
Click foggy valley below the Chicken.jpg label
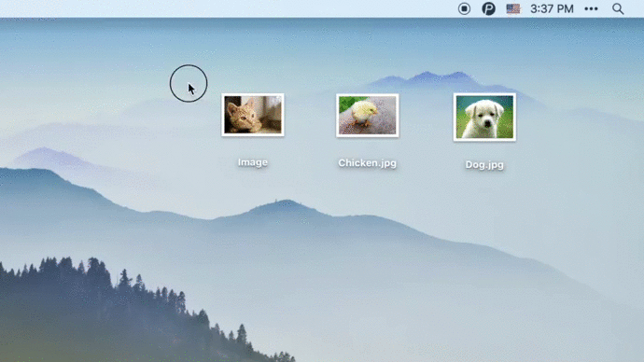(x=367, y=188)
